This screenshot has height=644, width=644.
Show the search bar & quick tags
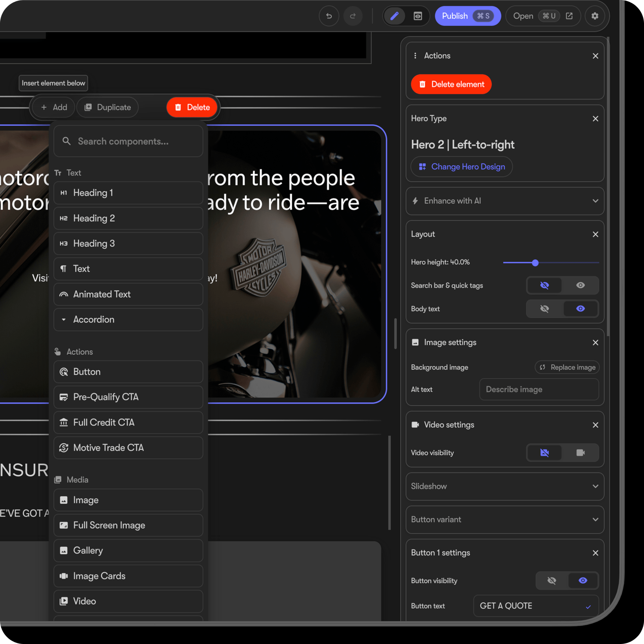580,285
